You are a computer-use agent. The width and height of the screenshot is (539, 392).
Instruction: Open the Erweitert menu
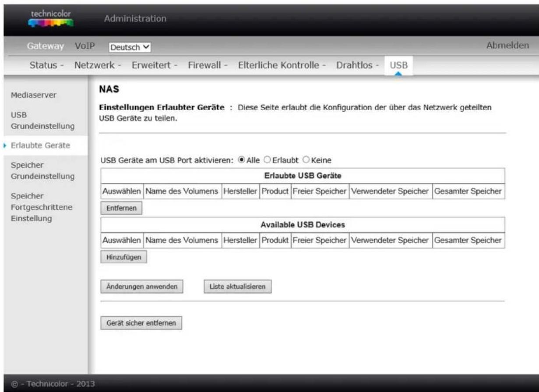click(155, 65)
